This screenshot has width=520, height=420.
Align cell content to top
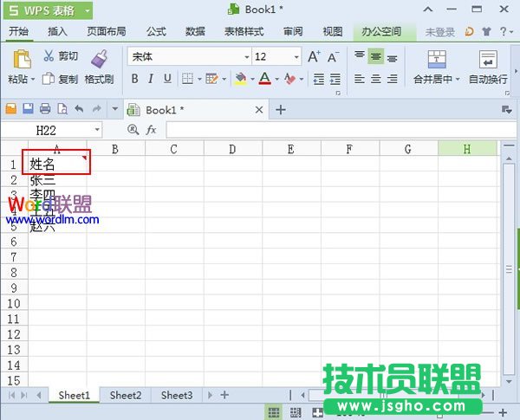point(360,55)
